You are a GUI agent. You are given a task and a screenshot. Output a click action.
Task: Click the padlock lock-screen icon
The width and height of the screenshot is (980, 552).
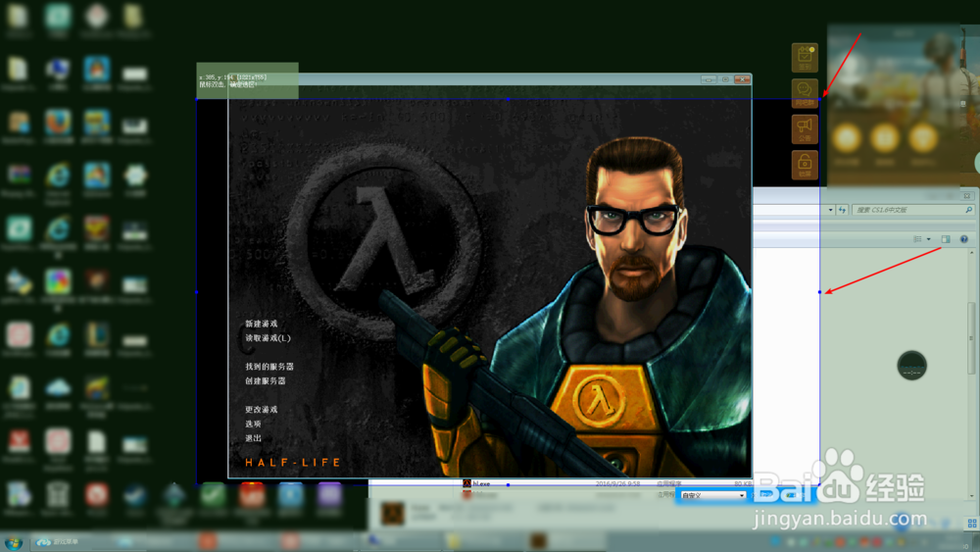(805, 165)
